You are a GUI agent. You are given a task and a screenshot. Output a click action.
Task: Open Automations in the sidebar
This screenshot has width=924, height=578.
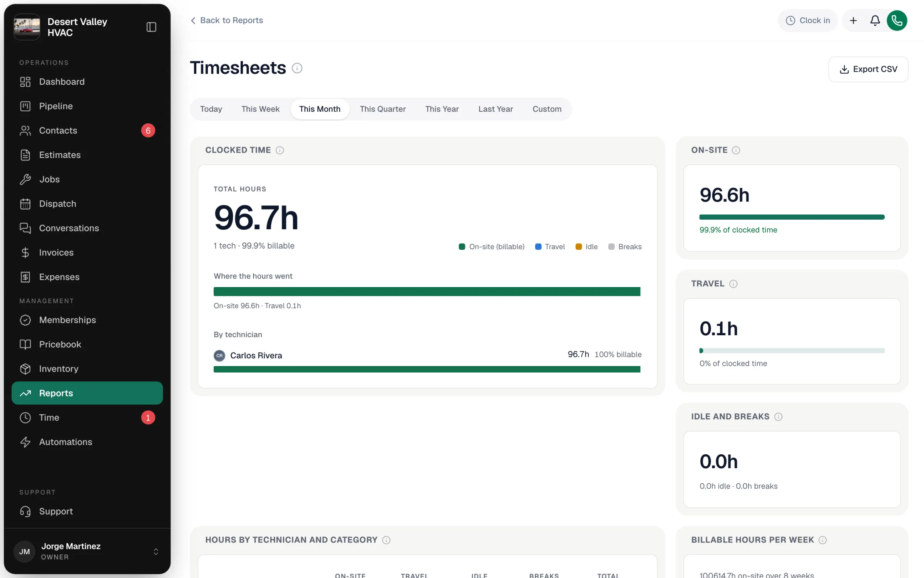click(x=87, y=442)
